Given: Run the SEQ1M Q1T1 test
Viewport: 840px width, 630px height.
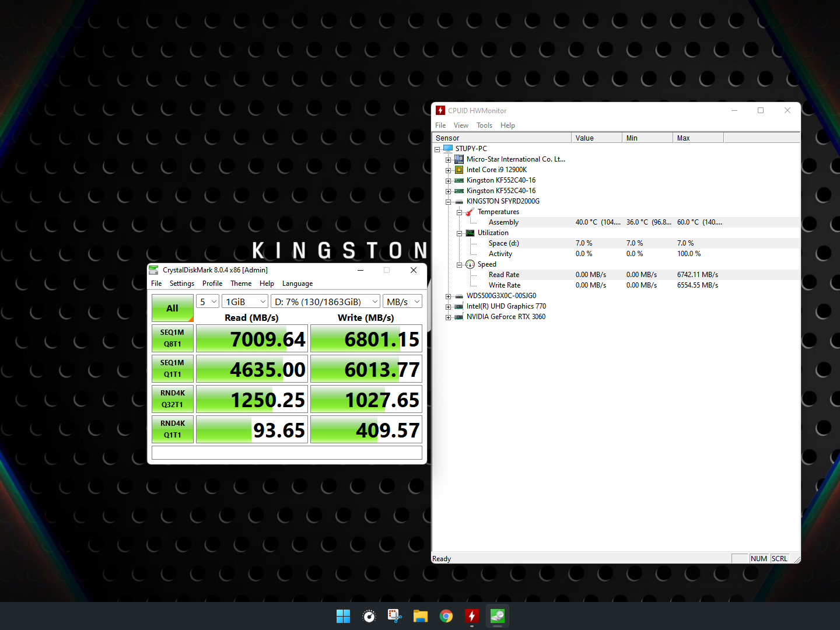Looking at the screenshot, I should [x=173, y=369].
